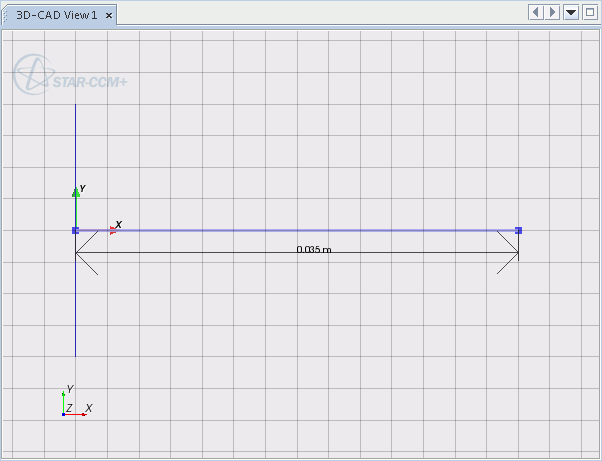Image resolution: width=602 pixels, height=461 pixels.
Task: Click the Z label on corner triad
Action: [x=69, y=407]
